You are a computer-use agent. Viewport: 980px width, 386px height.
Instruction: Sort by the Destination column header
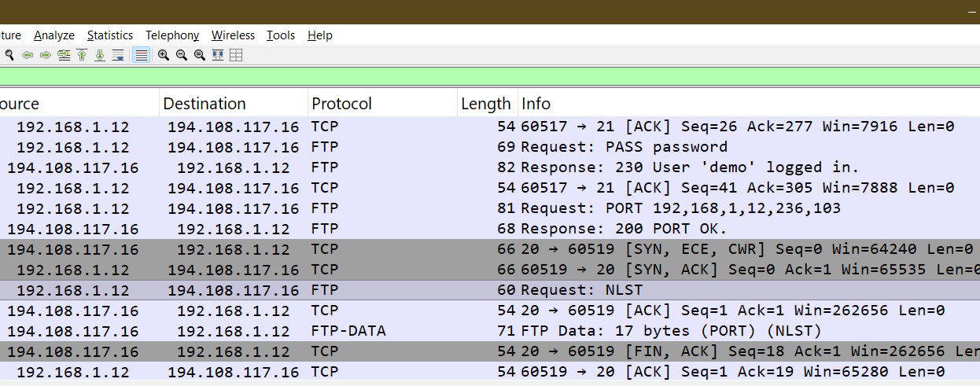[204, 104]
